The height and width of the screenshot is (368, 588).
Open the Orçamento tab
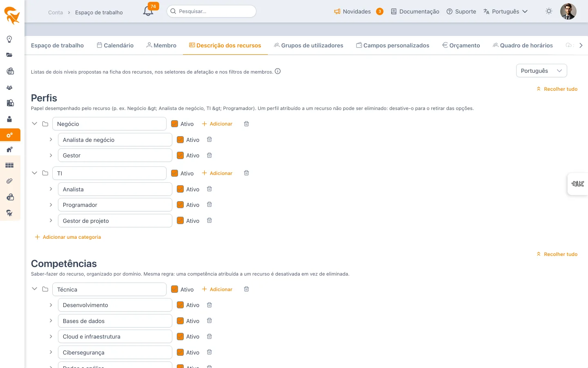[x=461, y=45]
